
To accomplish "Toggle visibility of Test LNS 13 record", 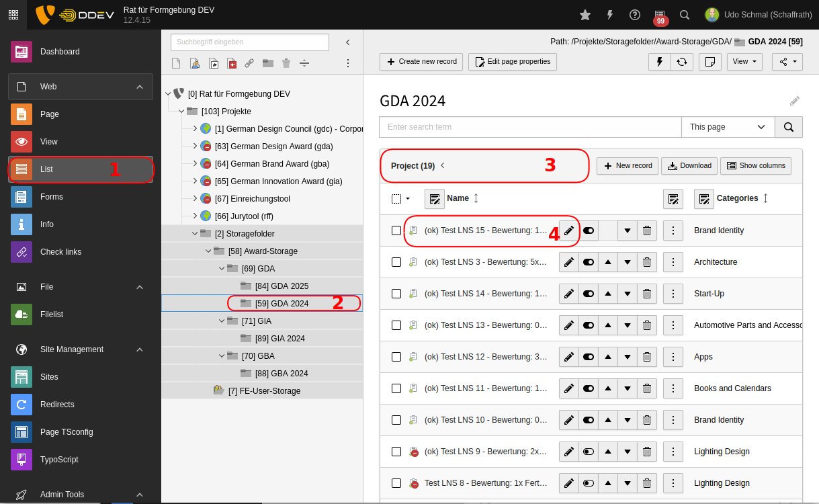I will pos(589,325).
